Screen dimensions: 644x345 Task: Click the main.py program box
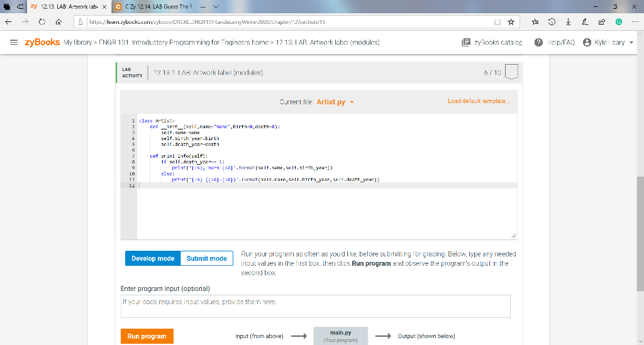coord(340,336)
